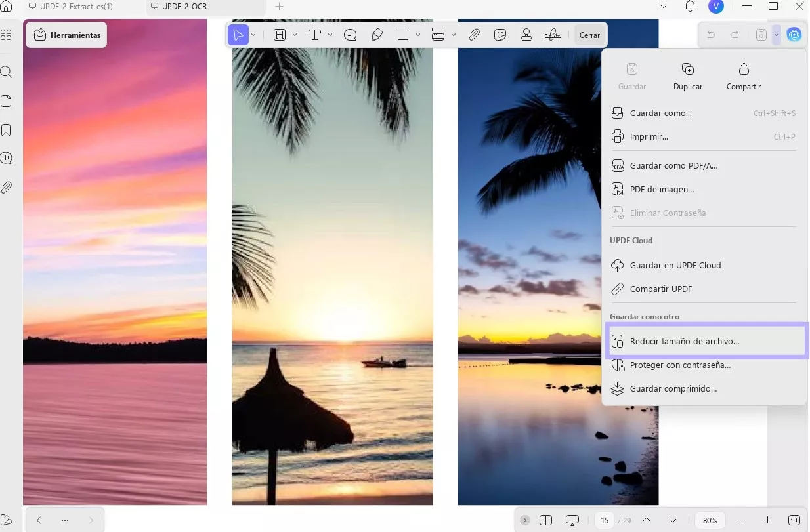Viewport: 810px width, 532px height.
Task: Open the search icon in left sidebar
Action: click(7, 72)
